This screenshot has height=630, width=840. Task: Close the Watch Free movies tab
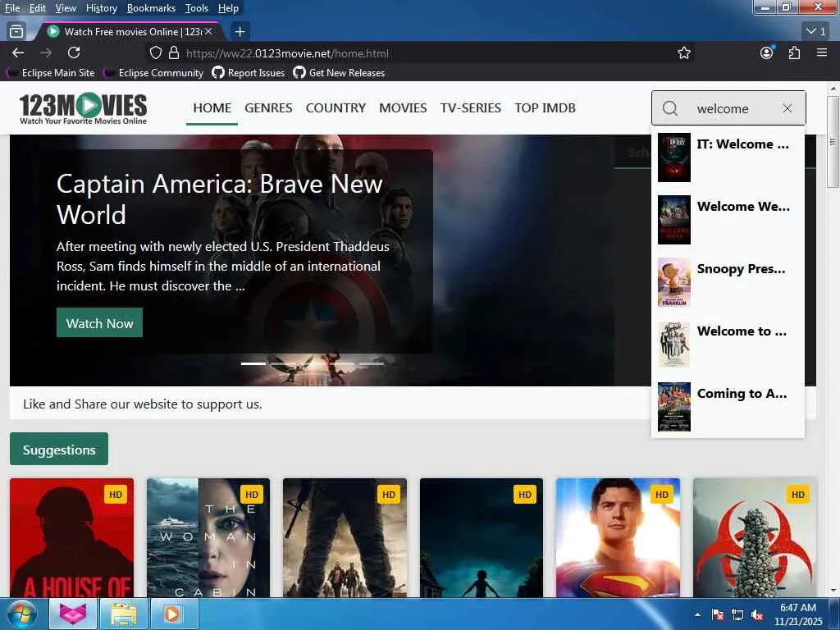click(208, 32)
